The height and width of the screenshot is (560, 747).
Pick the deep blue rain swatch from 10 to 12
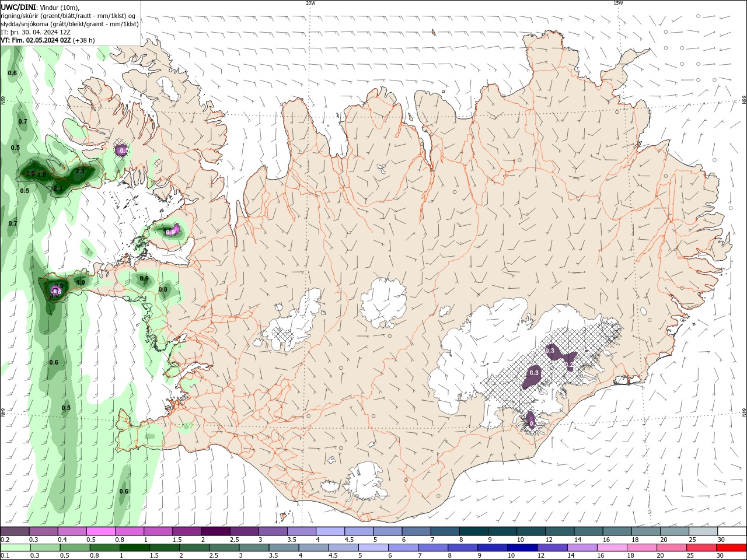[522, 548]
